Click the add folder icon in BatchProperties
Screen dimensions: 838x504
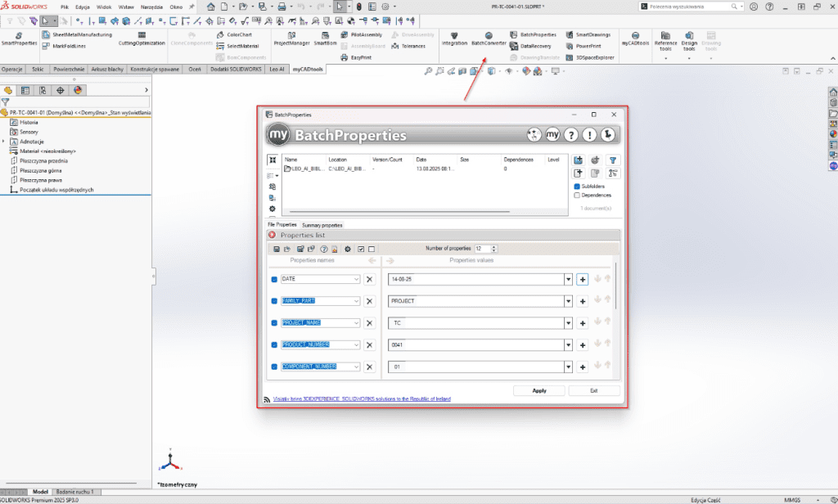[x=579, y=160]
